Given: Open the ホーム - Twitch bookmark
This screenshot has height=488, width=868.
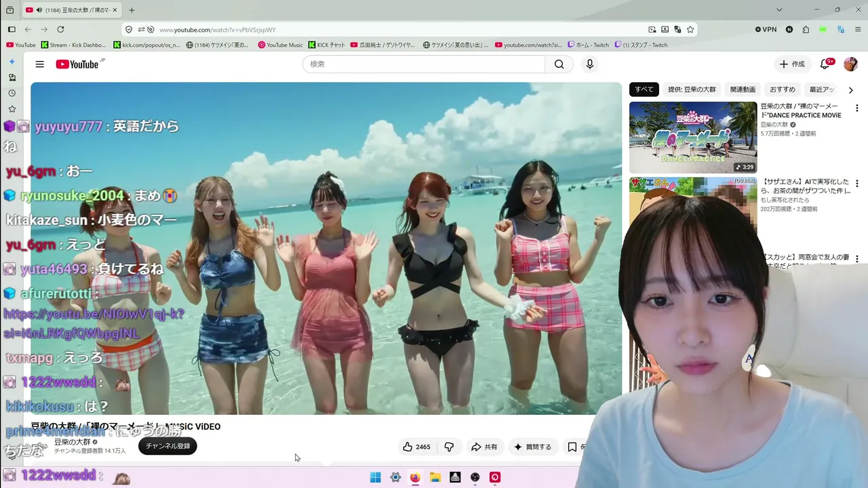Looking at the screenshot, I should [588, 45].
